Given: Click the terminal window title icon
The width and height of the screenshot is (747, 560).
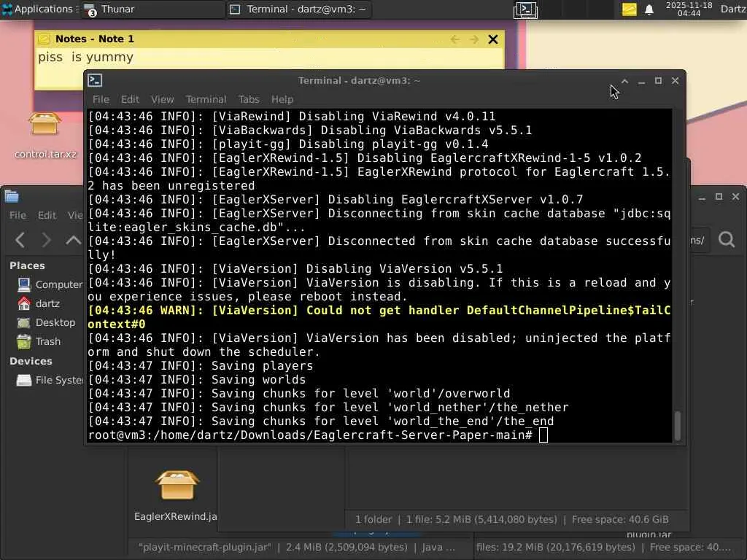Looking at the screenshot, I should [95, 80].
